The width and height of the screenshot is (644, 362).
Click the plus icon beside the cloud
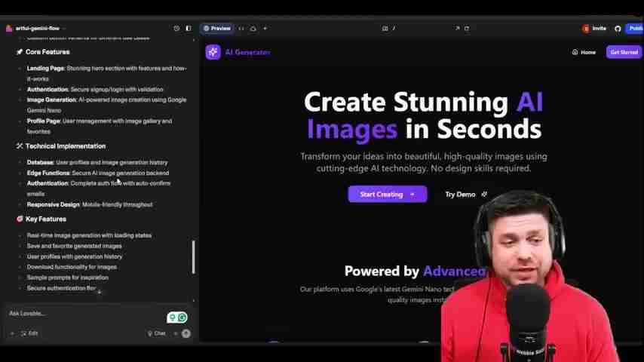point(265,29)
